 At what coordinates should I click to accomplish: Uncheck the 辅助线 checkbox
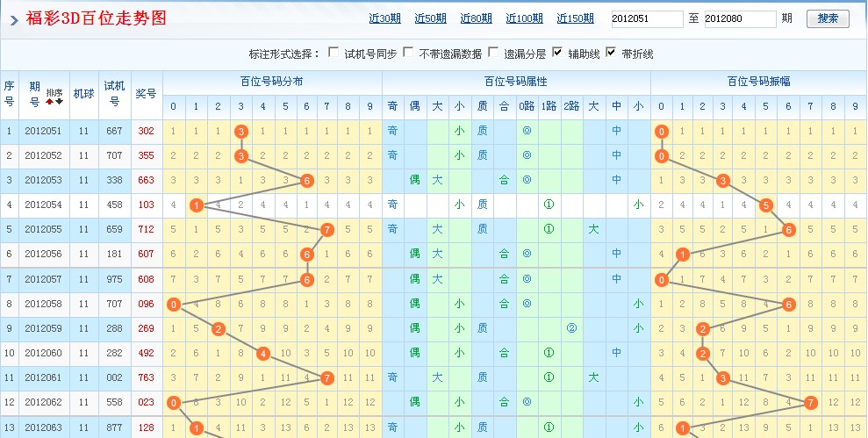click(x=557, y=52)
